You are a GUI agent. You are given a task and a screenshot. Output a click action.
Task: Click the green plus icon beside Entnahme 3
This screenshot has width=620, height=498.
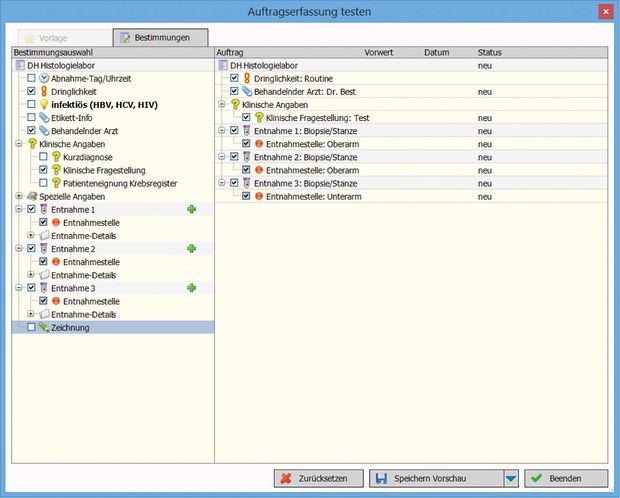tap(192, 288)
